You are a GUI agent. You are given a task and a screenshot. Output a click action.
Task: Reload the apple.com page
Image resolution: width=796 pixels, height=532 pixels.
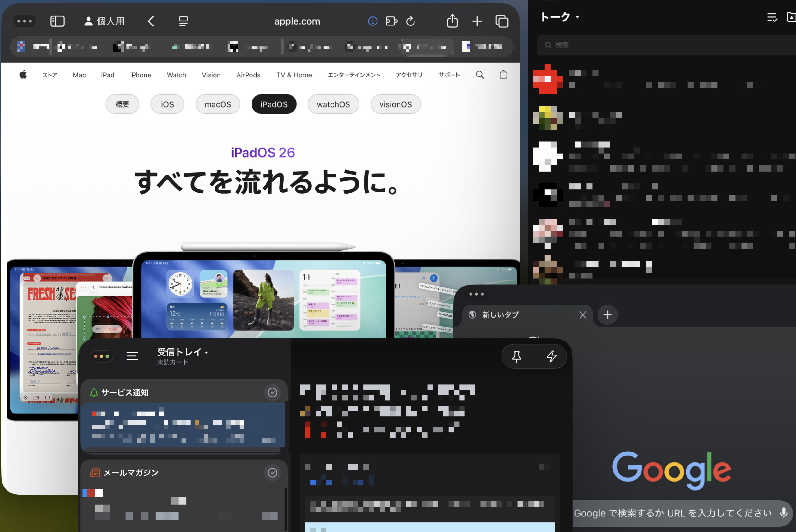[x=410, y=21]
